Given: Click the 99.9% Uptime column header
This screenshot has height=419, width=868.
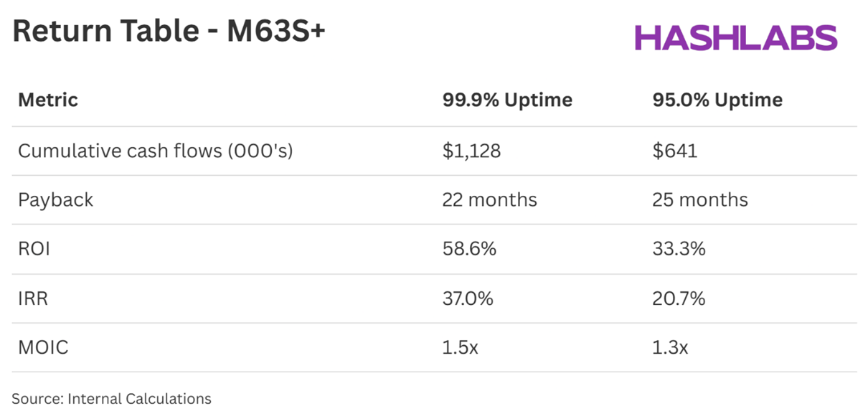Looking at the screenshot, I should [x=507, y=100].
